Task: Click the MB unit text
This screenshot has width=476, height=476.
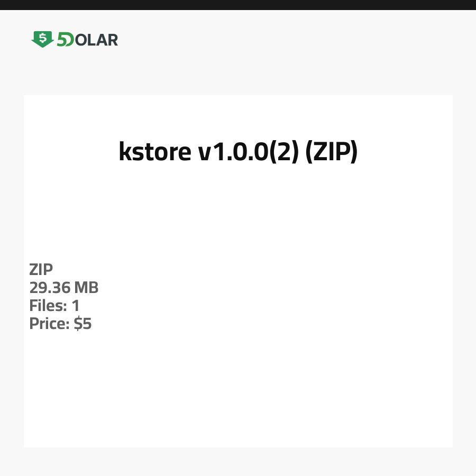Action: [86, 288]
